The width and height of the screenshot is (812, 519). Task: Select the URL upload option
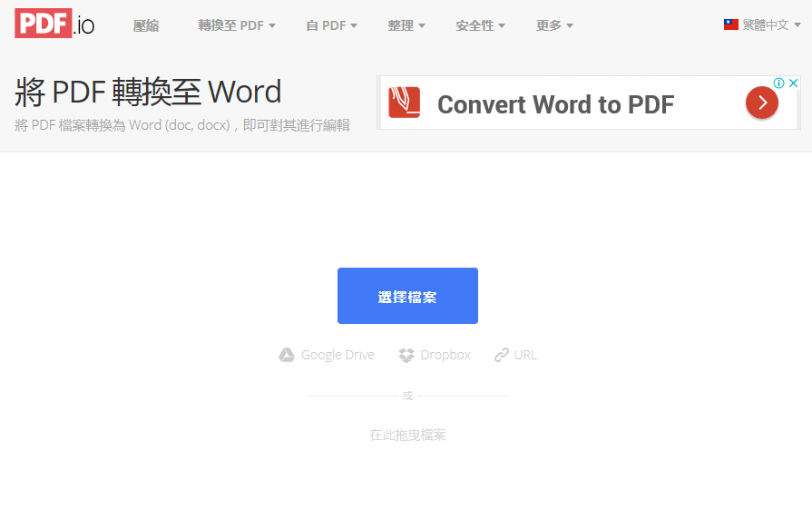(515, 355)
